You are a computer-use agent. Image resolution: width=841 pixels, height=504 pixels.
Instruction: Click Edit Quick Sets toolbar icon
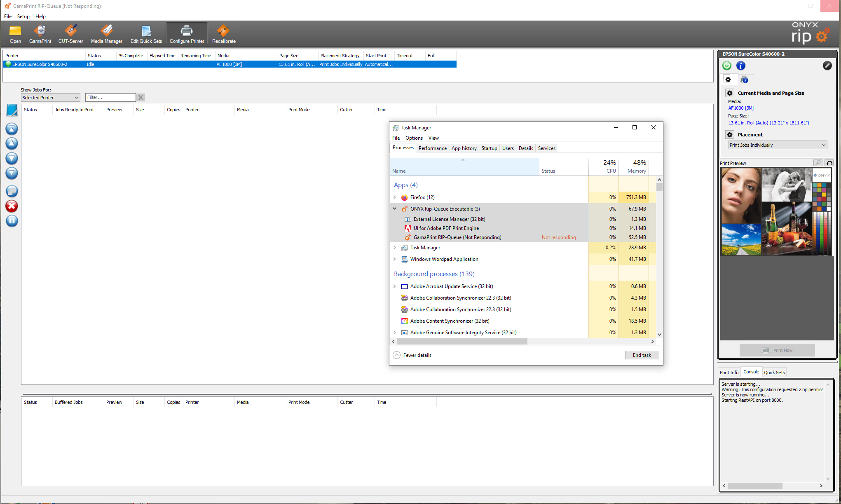click(146, 34)
